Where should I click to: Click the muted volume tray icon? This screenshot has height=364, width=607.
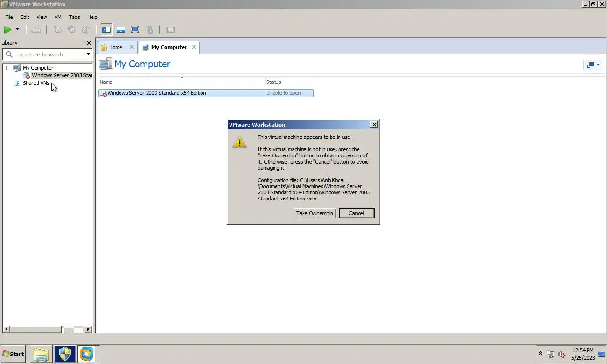coord(562,354)
